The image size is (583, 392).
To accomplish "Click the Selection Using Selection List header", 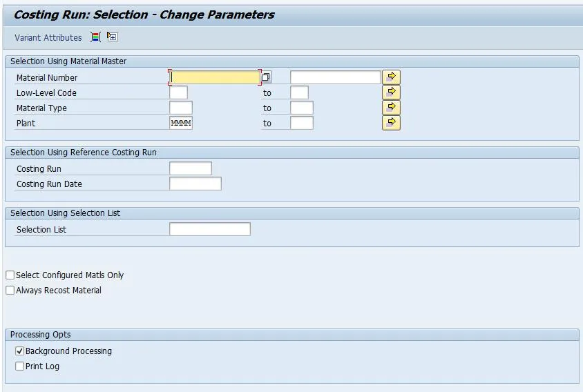I will click(65, 213).
